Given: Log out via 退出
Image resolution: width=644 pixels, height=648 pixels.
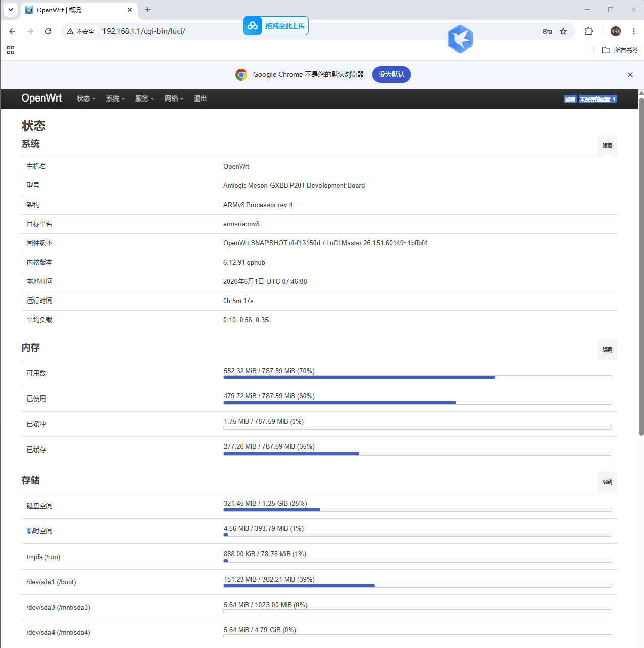Looking at the screenshot, I should [x=200, y=98].
